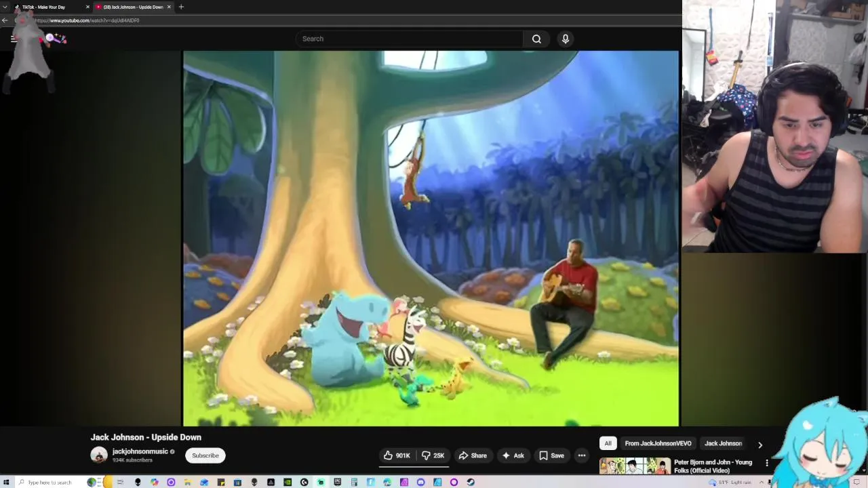The image size is (868, 488).
Task: Open the Steam taskbar icon
Action: coord(471,482)
